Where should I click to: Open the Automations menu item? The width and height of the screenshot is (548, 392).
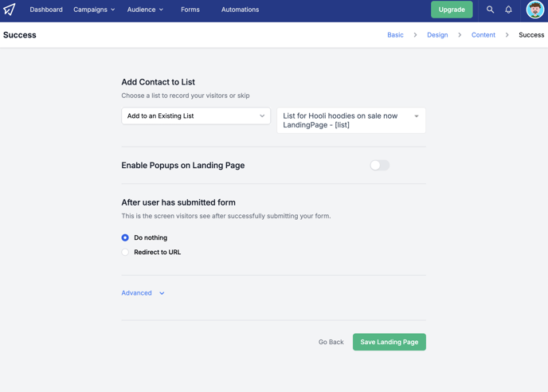point(240,10)
